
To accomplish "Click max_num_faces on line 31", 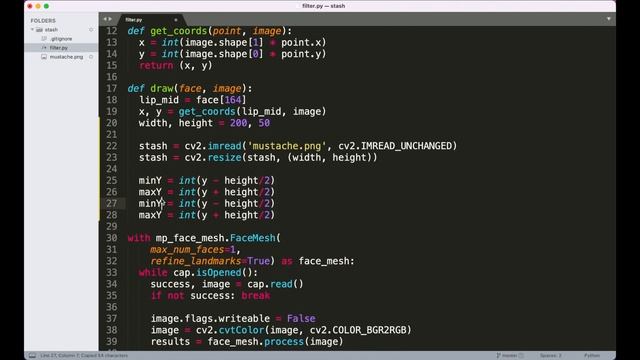I will click(187, 249).
